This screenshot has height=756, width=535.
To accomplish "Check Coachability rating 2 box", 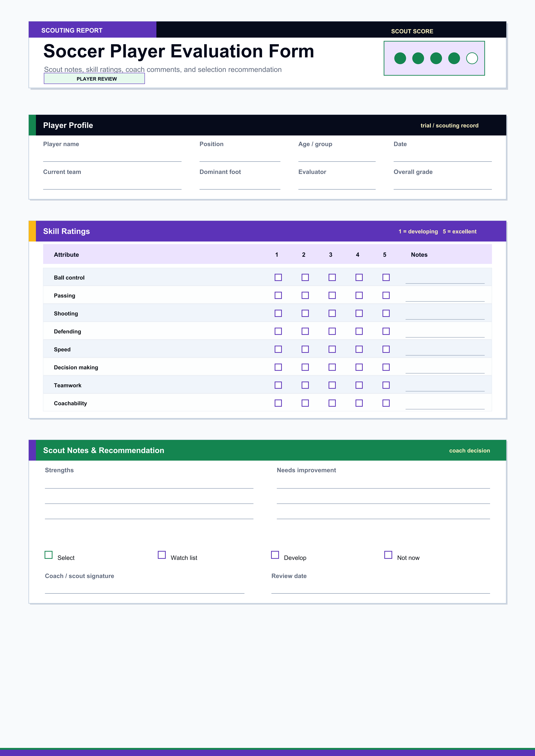I will 305,403.
